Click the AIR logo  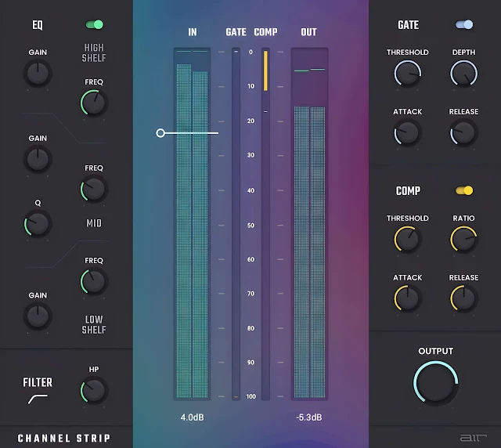[x=473, y=438]
